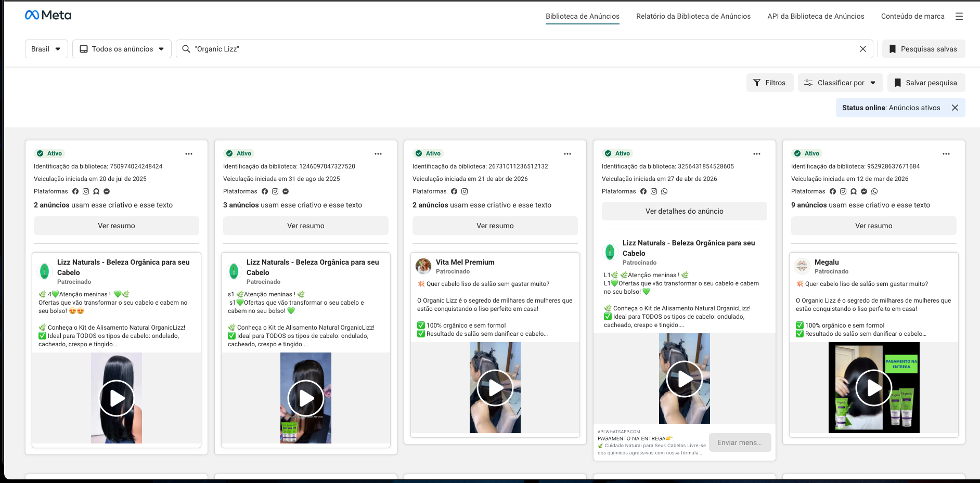The width and height of the screenshot is (980, 483).
Task: Click Ver detalhes do anúncio button
Action: pos(685,211)
